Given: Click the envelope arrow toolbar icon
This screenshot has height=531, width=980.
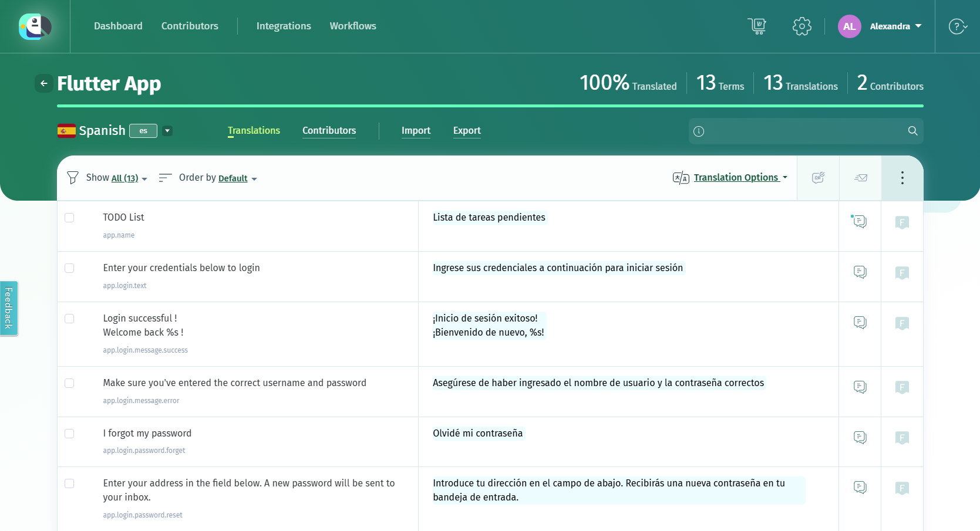Looking at the screenshot, I should [x=861, y=178].
